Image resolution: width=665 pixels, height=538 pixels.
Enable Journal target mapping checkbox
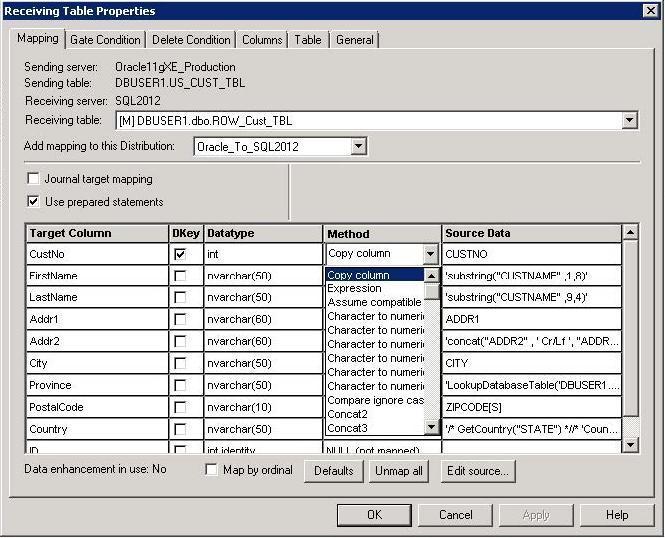(33, 178)
